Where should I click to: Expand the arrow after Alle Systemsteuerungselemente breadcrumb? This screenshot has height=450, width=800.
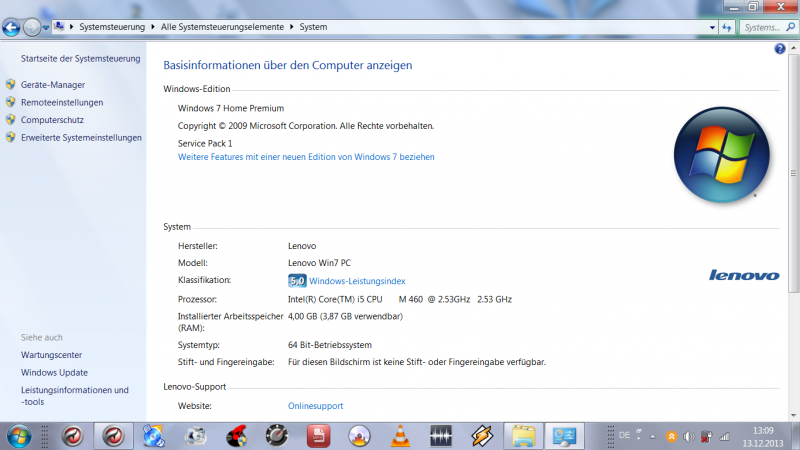click(x=291, y=27)
